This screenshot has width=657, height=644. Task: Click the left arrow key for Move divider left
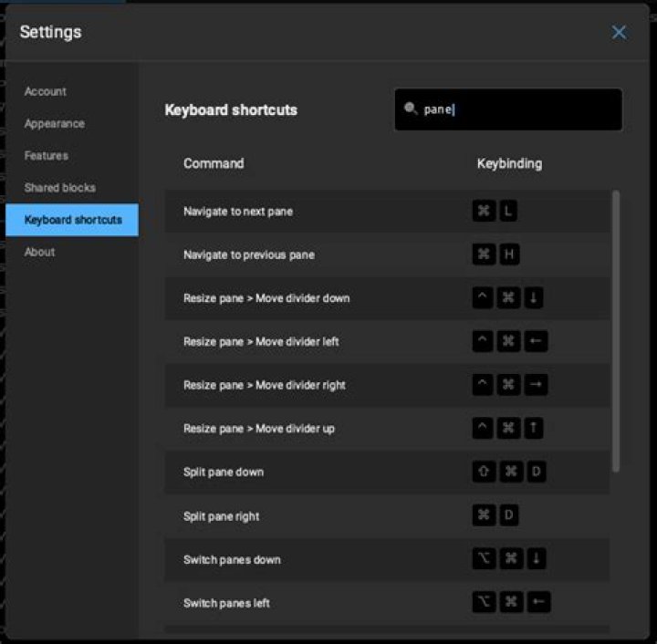point(536,341)
